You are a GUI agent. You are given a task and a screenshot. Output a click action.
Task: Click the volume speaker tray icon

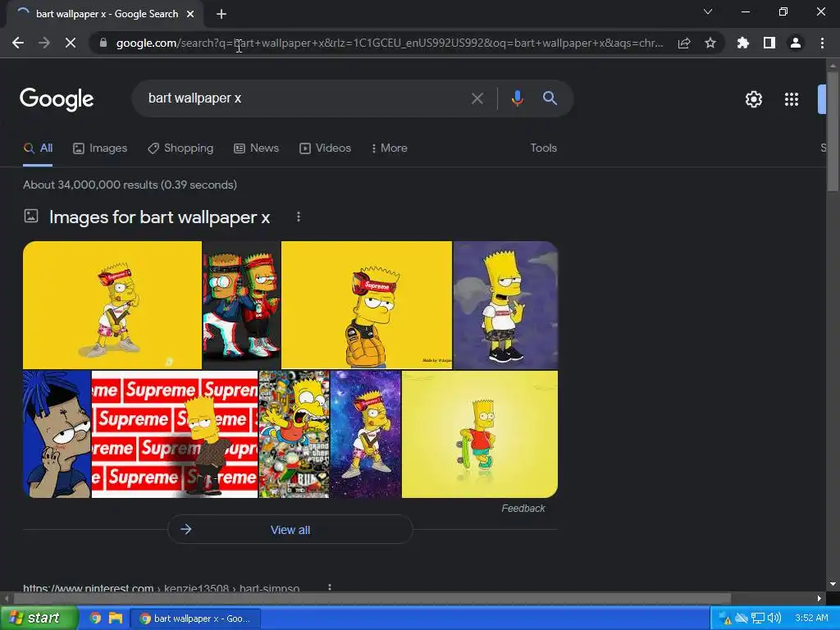click(x=774, y=619)
